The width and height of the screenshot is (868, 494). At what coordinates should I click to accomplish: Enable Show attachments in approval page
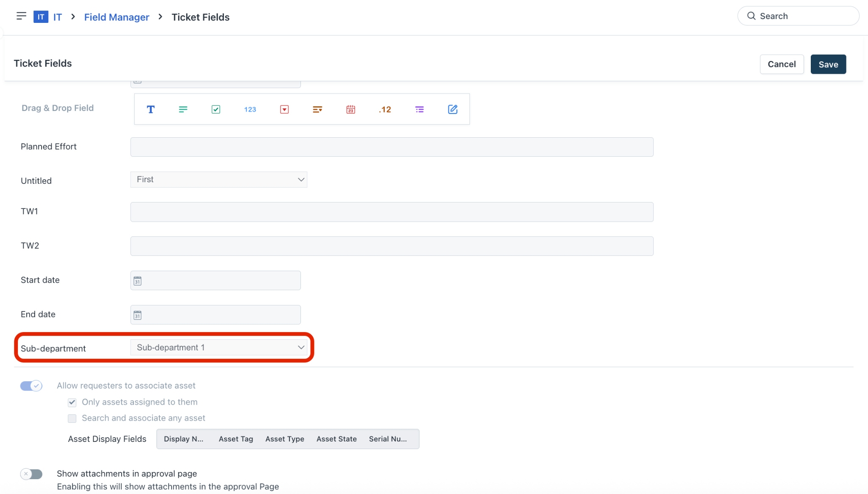(31, 474)
